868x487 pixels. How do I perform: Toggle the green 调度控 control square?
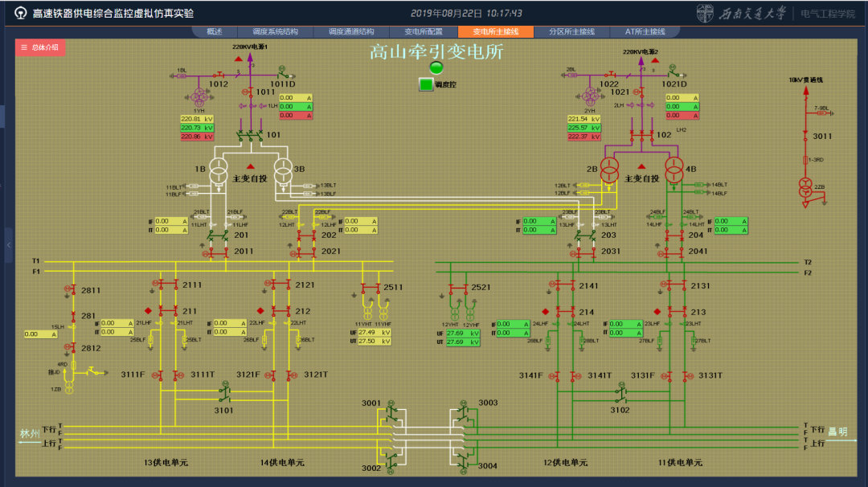tap(426, 84)
